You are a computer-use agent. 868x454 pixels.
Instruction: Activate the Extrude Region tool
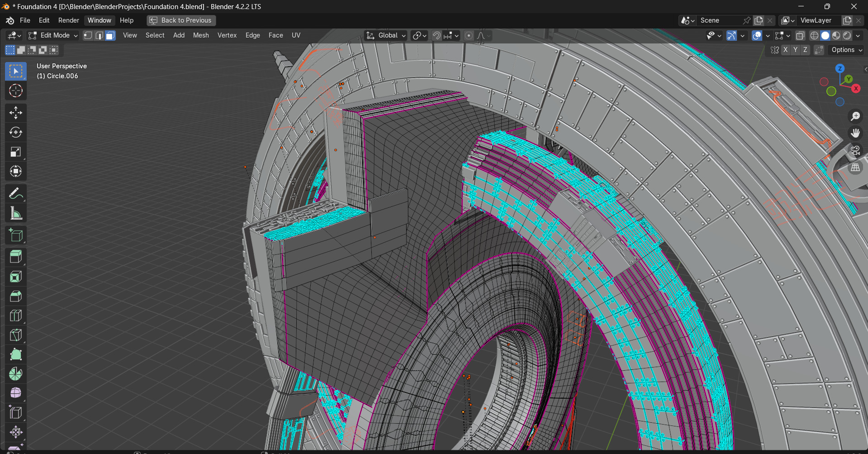point(16,257)
